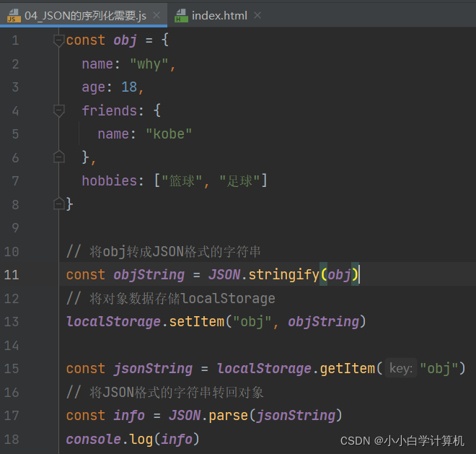Click the friends property name
The height and width of the screenshot is (454, 476).
pos(110,110)
